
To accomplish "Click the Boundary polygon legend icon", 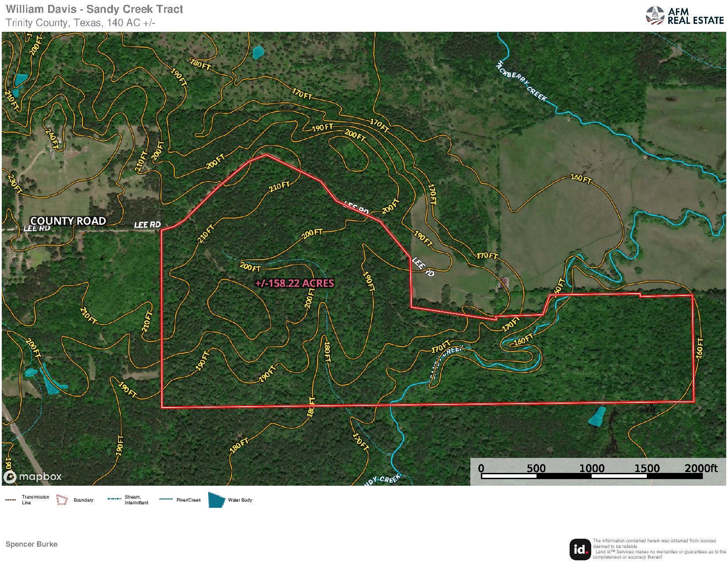I will click(62, 500).
